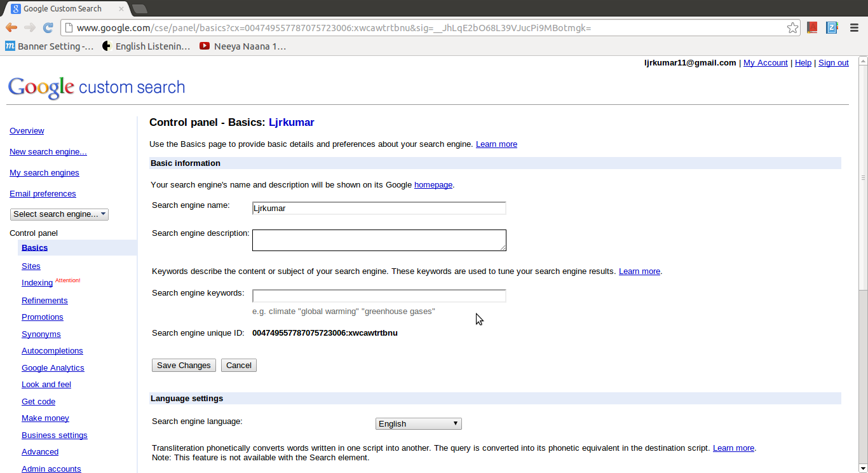The image size is (868, 473).
Task: Open New search engine link
Action: coord(48,152)
